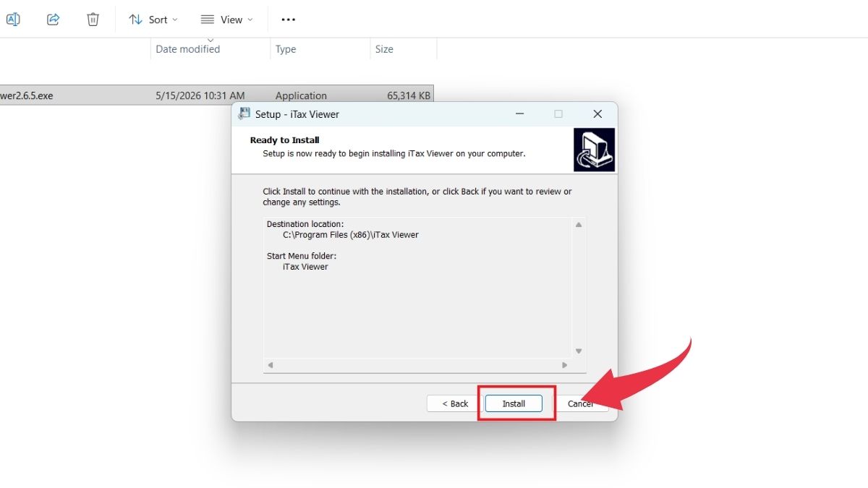The image size is (868, 488).
Task: Click the vertical scrollbar down arrow
Action: pos(579,351)
